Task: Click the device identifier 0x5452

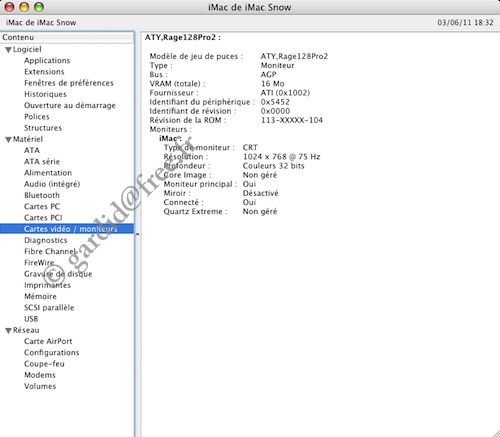Action: [x=275, y=102]
